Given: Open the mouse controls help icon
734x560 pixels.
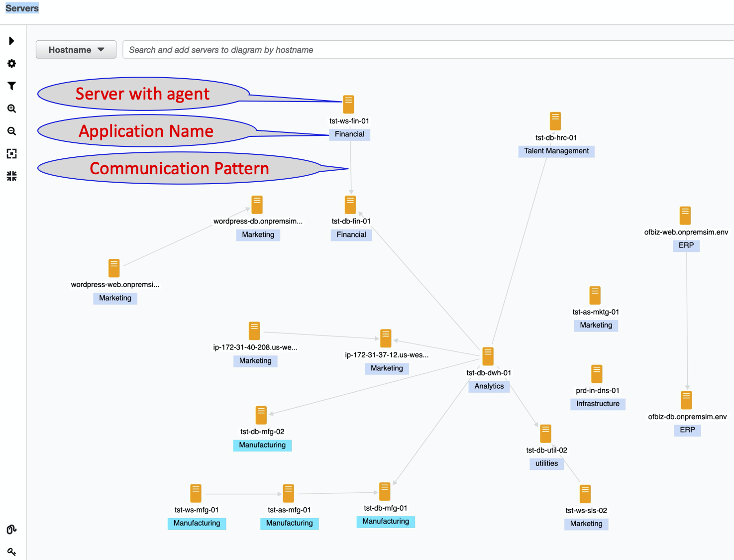Looking at the screenshot, I should [11, 529].
